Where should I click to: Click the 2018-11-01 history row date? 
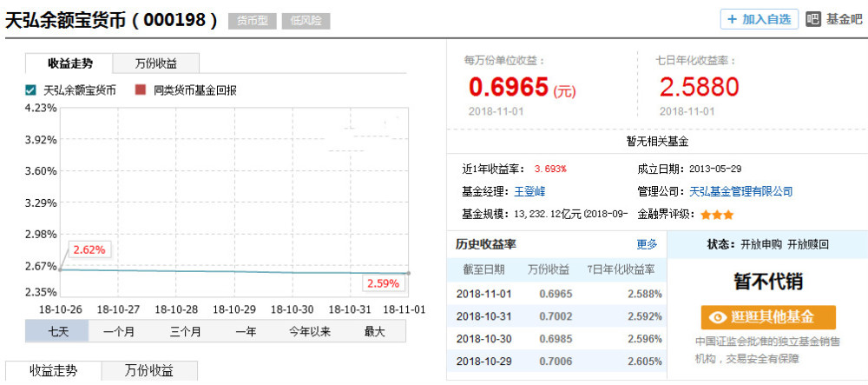pos(483,294)
